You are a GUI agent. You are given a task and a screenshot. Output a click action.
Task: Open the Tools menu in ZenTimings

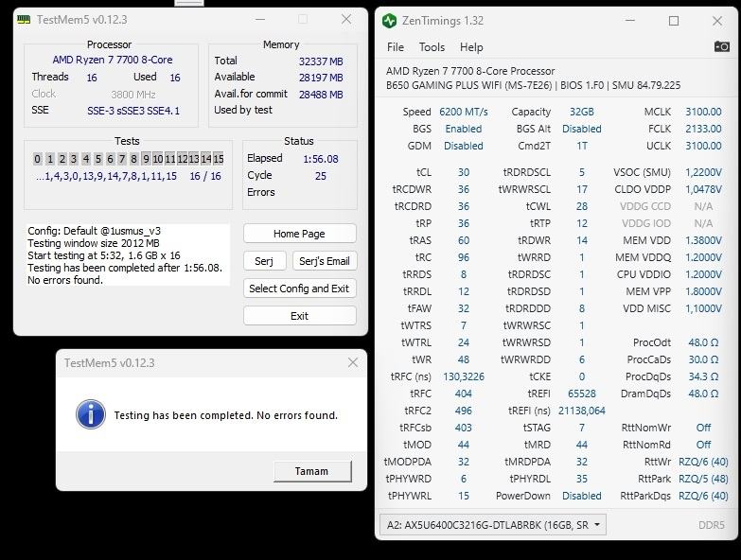point(432,47)
